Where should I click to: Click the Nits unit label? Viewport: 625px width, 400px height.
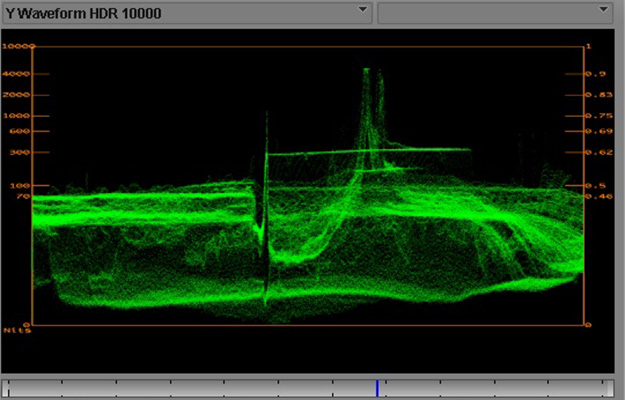pos(17,330)
